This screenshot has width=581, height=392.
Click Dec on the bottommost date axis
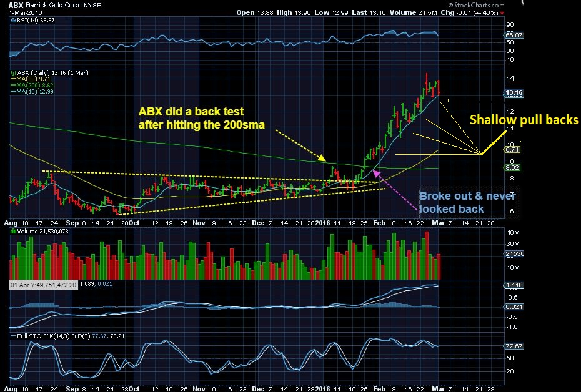tap(258, 389)
